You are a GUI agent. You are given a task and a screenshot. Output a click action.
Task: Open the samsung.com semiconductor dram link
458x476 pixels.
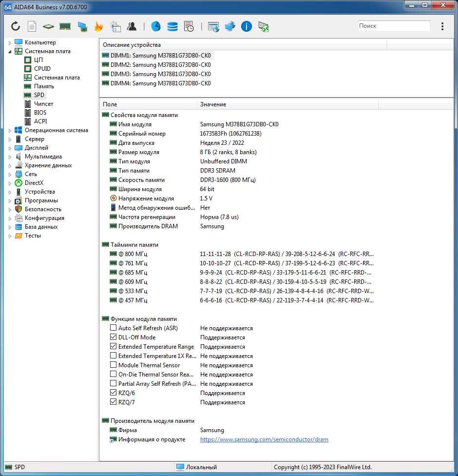(x=264, y=439)
